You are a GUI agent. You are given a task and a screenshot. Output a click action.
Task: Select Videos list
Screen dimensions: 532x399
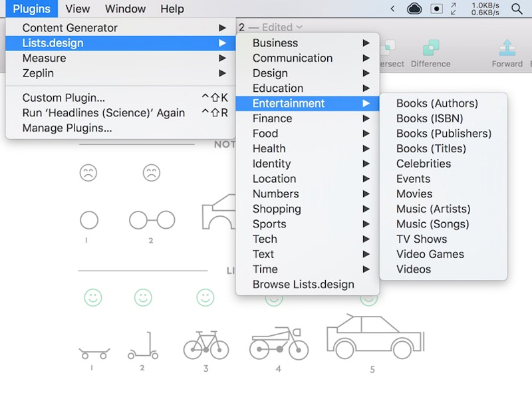(x=444, y=269)
